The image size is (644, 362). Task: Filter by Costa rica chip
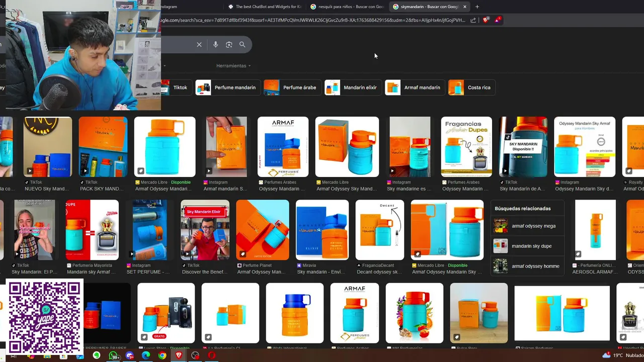point(472,87)
